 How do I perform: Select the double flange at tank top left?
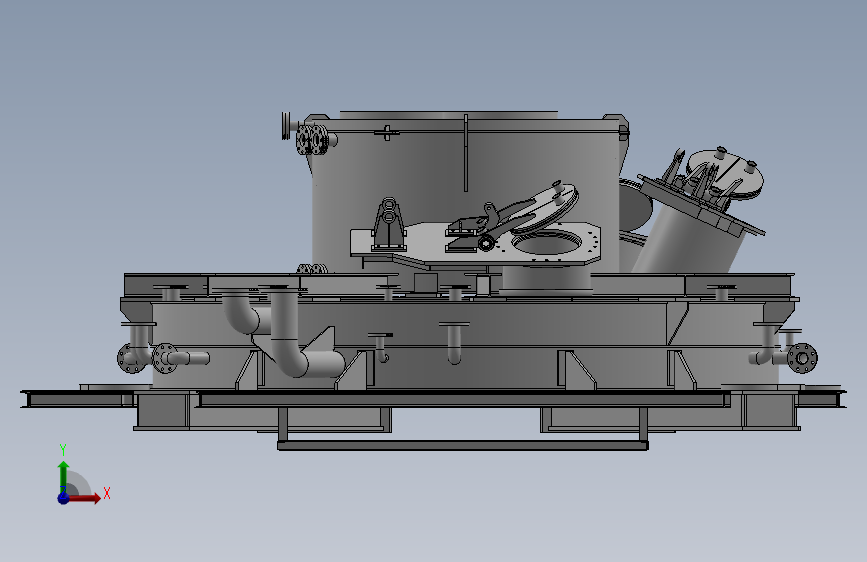coord(311,139)
